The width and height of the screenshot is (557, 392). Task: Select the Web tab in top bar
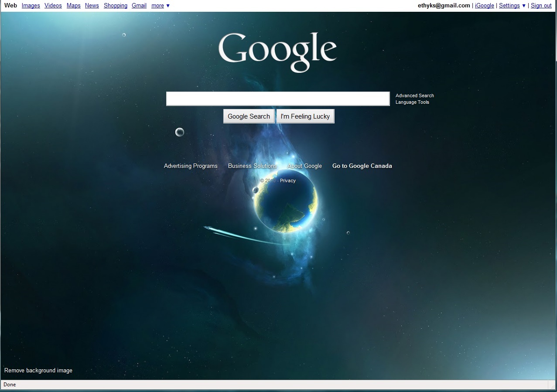[10, 6]
